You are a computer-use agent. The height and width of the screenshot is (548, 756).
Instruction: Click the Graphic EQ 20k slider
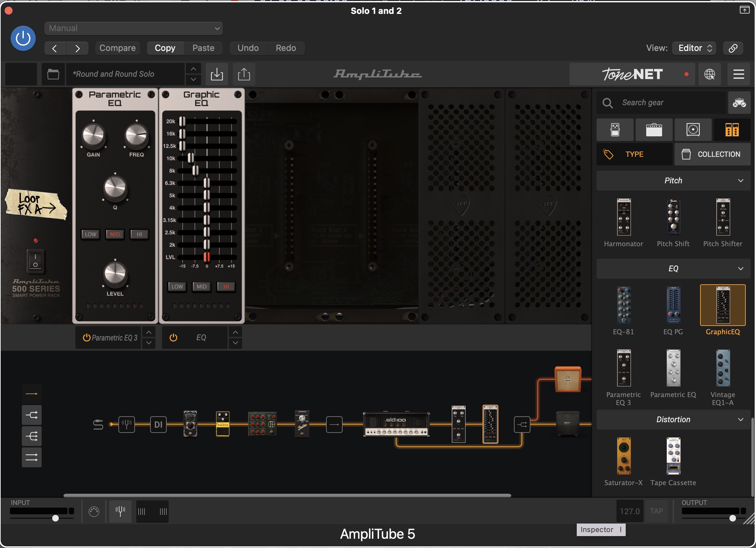(x=182, y=121)
